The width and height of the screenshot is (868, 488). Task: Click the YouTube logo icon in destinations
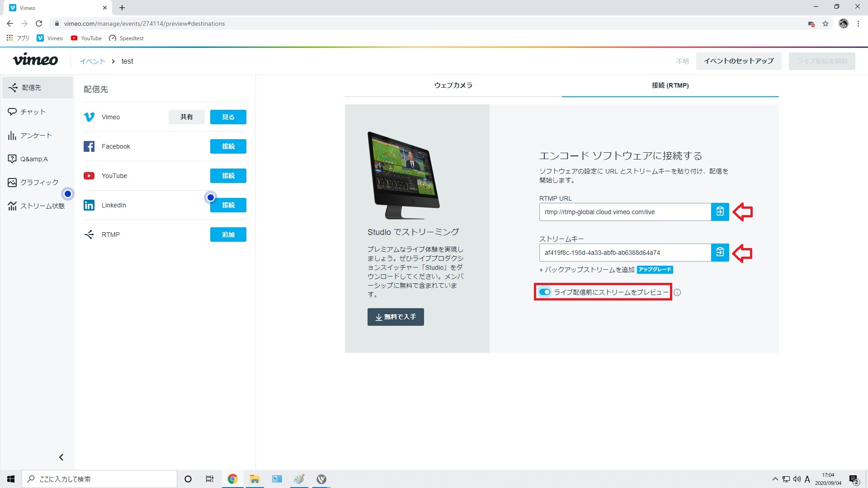89,176
